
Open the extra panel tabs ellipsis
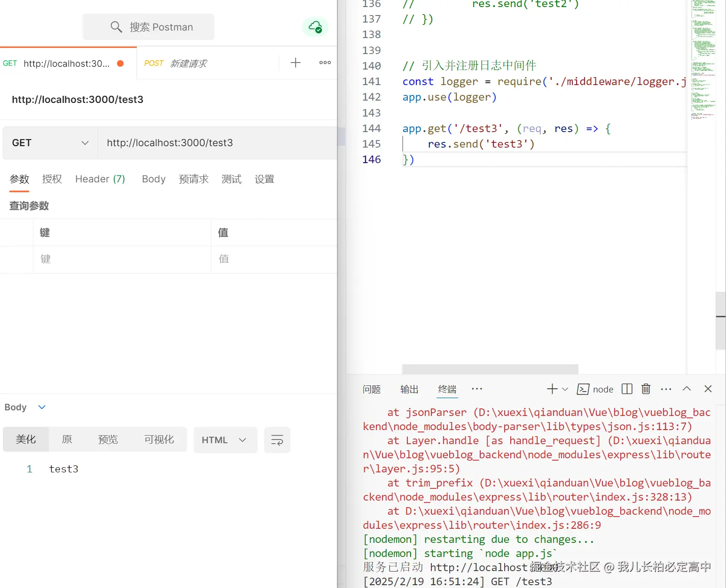(x=477, y=389)
